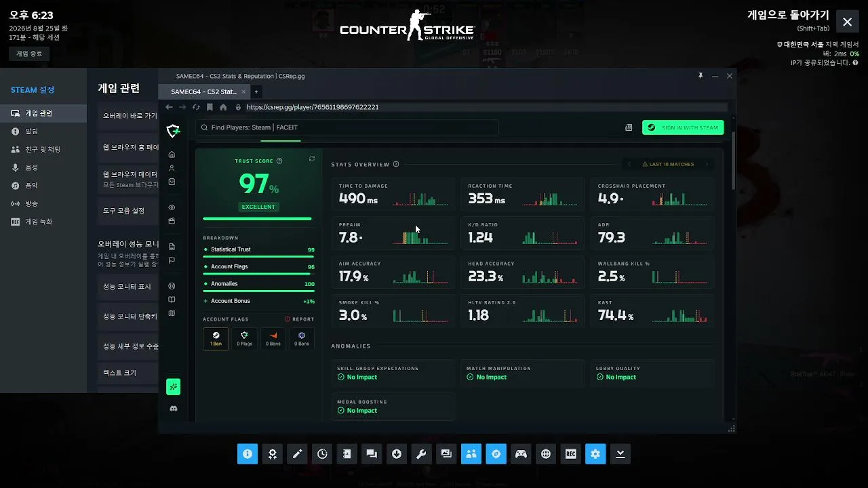Go forward in the overlay browser
Image resolution: width=868 pixels, height=488 pixels.
click(182, 107)
